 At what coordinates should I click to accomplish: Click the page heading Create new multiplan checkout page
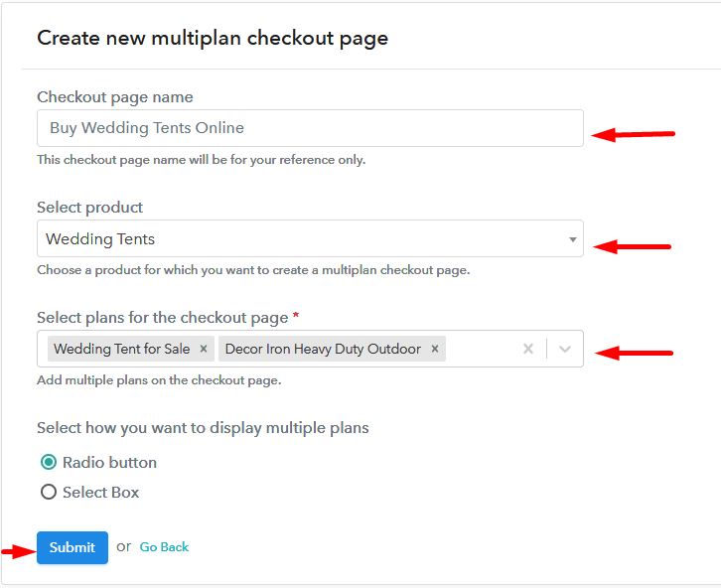[x=213, y=38]
